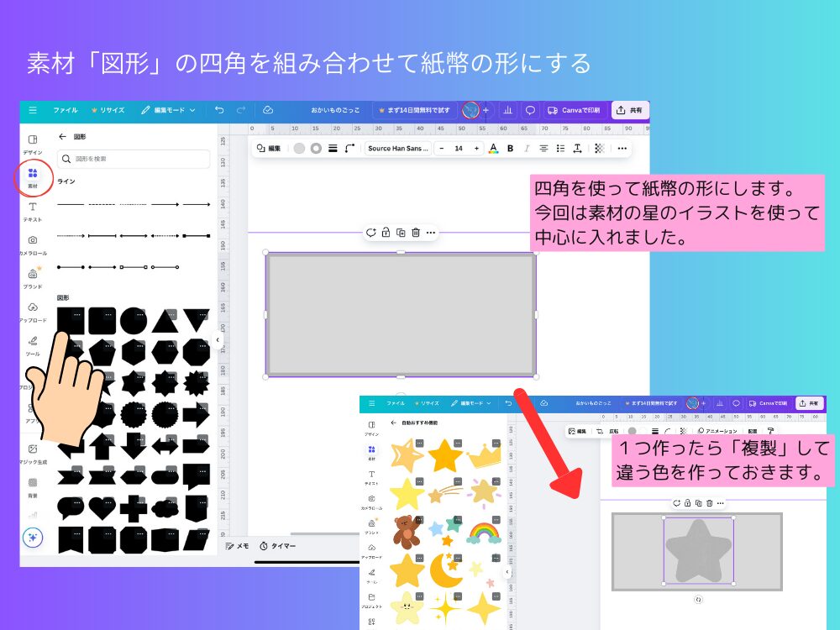
Task: Delete the rectangle using the trash icon
Action: (x=415, y=233)
